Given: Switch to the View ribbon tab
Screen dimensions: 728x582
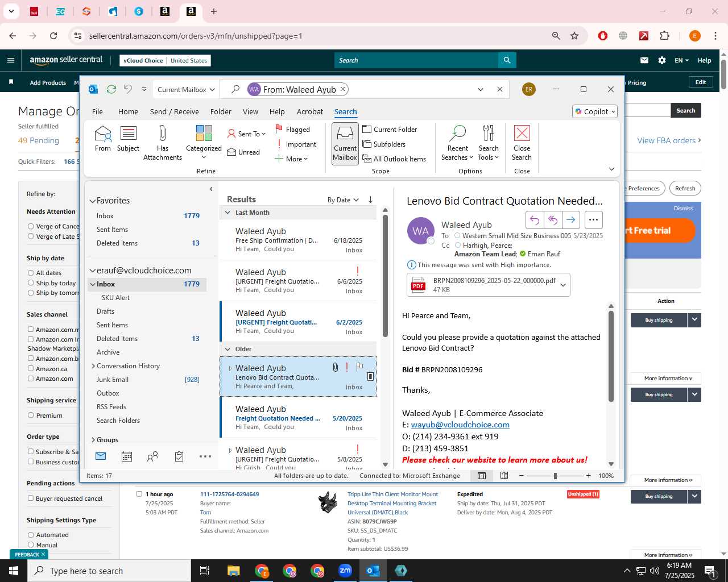Looking at the screenshot, I should coord(250,112).
